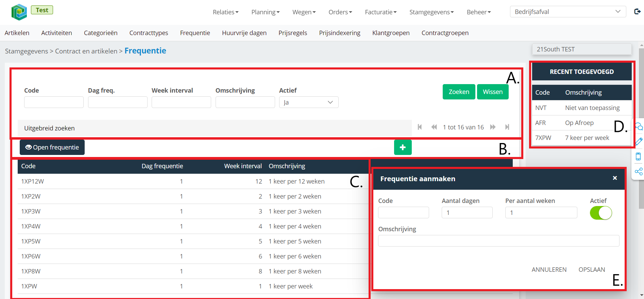Toggle the Actief switch in the dialog
The image size is (644, 299).
pyautogui.click(x=601, y=213)
